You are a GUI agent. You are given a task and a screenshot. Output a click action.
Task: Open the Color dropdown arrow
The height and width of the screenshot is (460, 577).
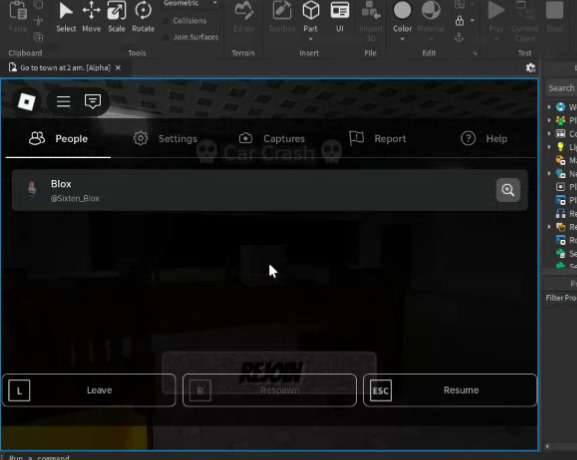tap(402, 39)
